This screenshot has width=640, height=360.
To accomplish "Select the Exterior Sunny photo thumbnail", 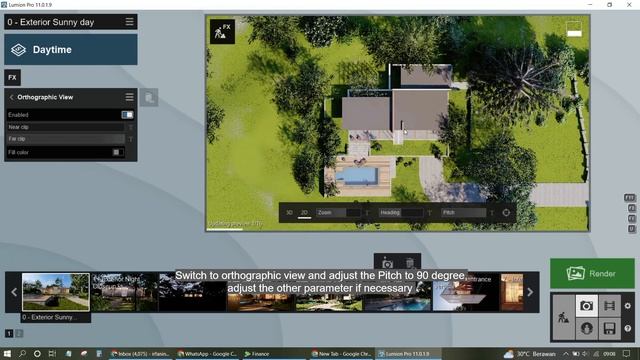I will coord(56,292).
